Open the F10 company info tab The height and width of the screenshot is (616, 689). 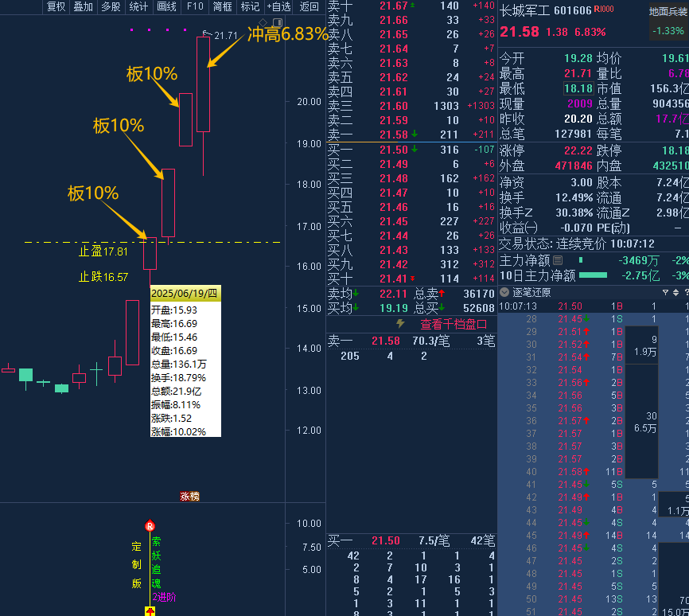194,6
